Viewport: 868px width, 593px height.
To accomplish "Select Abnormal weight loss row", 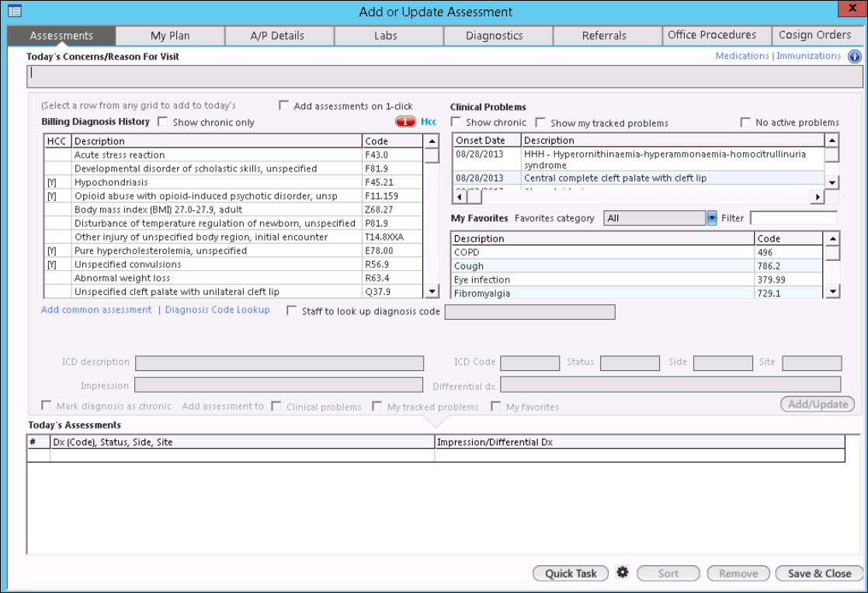I will pos(233,278).
